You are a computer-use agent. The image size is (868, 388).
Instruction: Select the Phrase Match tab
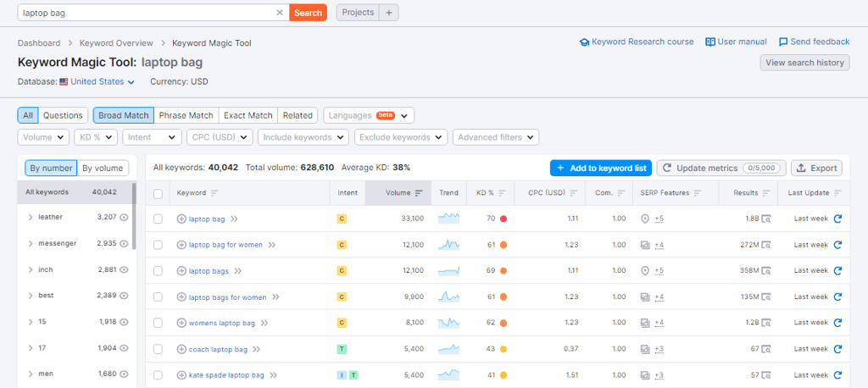(x=186, y=116)
